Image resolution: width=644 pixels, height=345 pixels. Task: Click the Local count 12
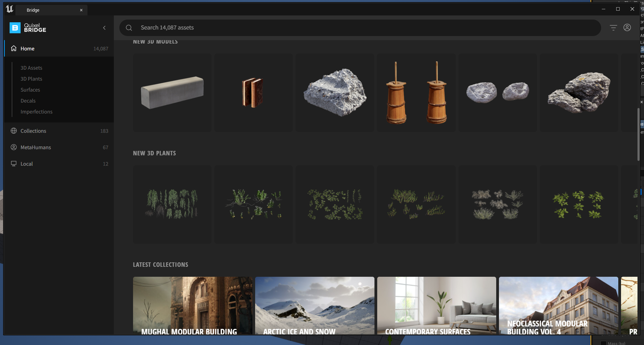pyautogui.click(x=106, y=164)
